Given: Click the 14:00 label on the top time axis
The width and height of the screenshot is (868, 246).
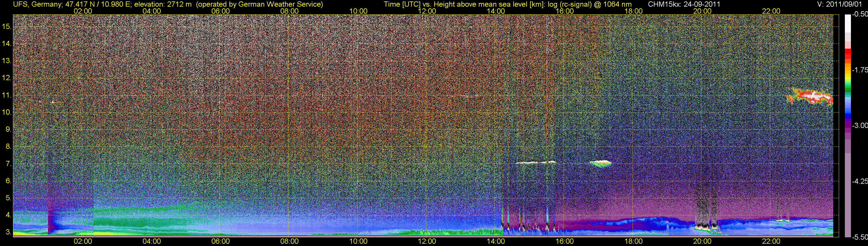Looking at the screenshot, I should pos(496,11).
